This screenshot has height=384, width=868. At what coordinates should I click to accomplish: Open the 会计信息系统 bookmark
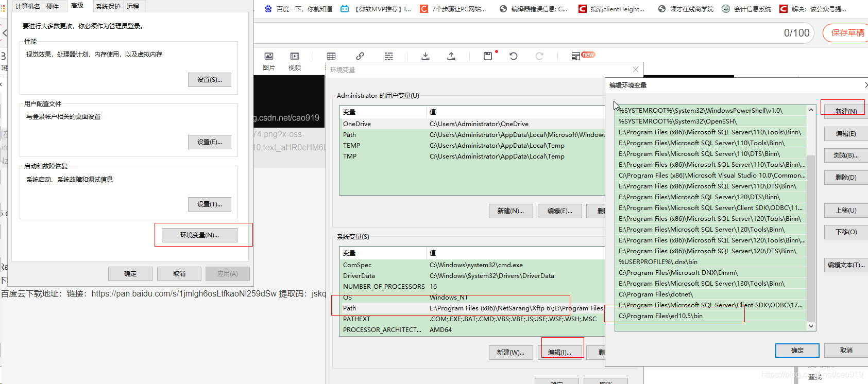(x=746, y=9)
